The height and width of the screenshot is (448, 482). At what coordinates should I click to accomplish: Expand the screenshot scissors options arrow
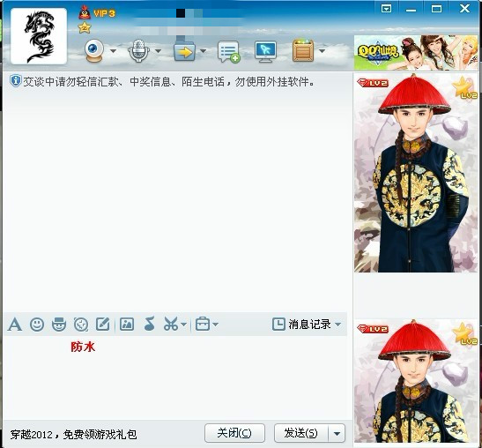(x=183, y=325)
